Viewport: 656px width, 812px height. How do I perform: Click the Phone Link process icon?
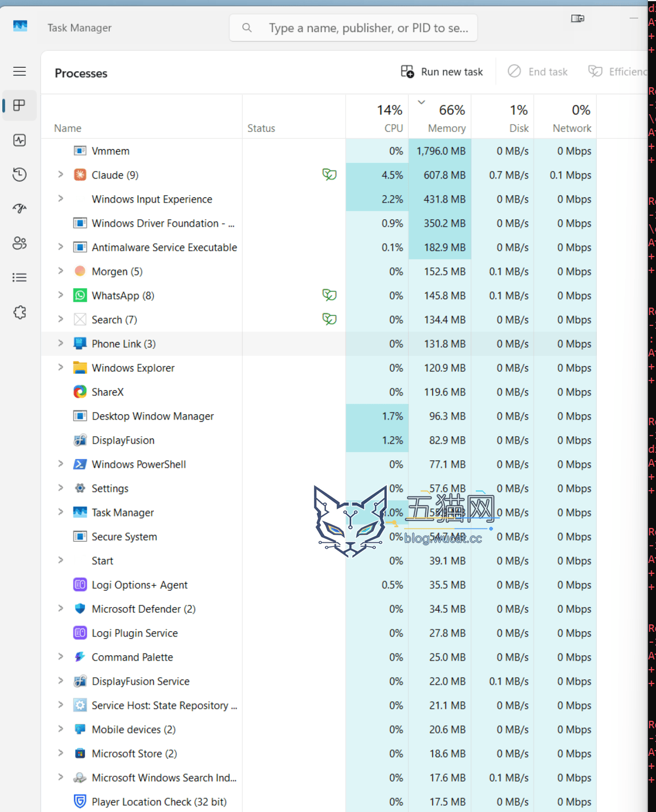click(x=80, y=344)
